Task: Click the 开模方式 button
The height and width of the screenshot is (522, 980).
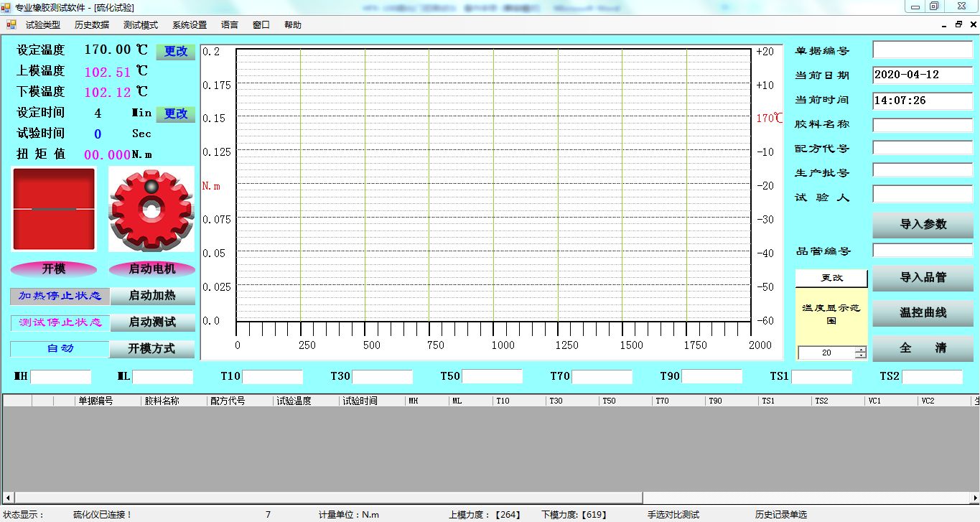Action: coord(152,349)
